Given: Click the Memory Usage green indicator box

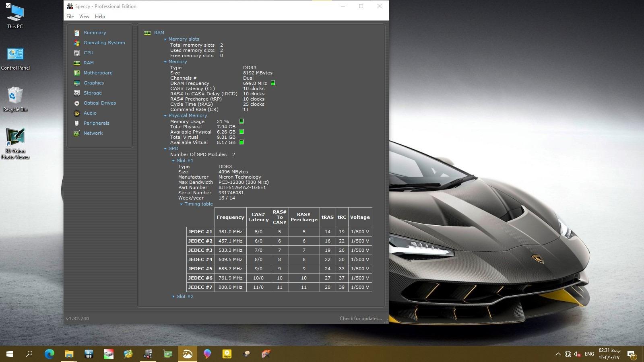Looking at the screenshot, I should click(x=242, y=121).
